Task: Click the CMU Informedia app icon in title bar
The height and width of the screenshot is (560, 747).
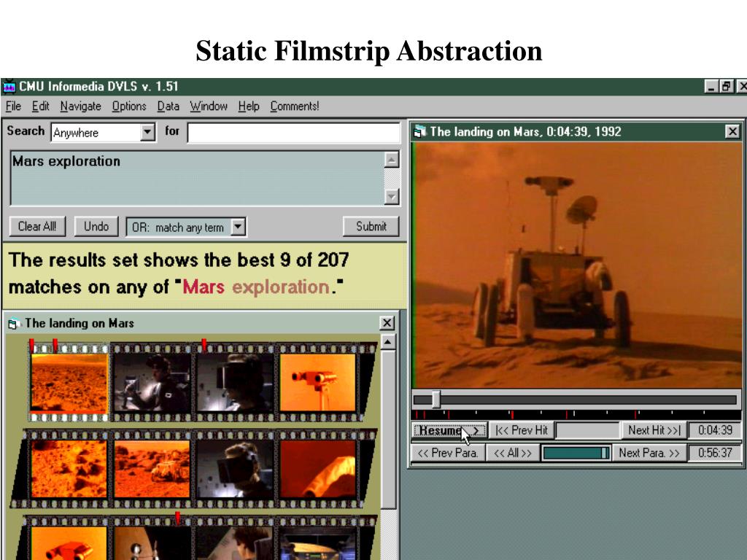Action: pos(9,87)
